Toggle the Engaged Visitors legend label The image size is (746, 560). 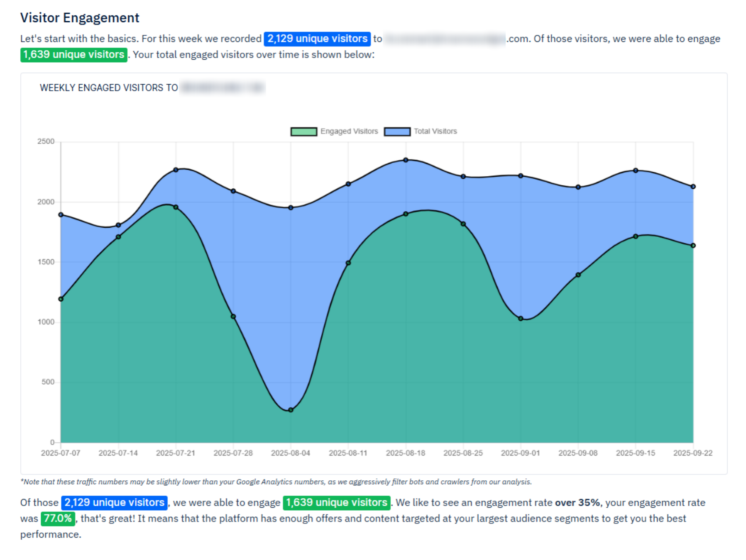[349, 131]
